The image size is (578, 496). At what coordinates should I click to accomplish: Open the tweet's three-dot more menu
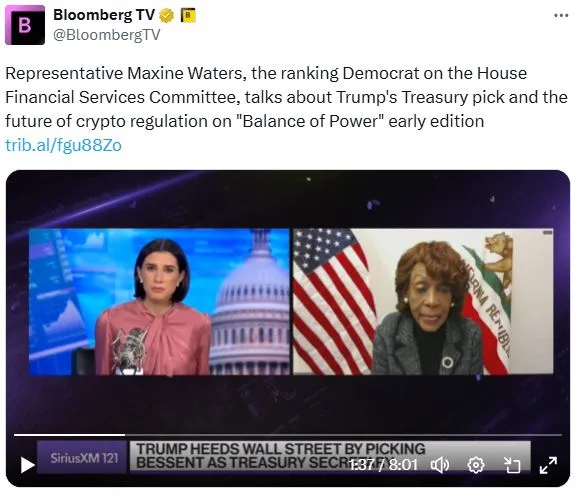(x=561, y=15)
